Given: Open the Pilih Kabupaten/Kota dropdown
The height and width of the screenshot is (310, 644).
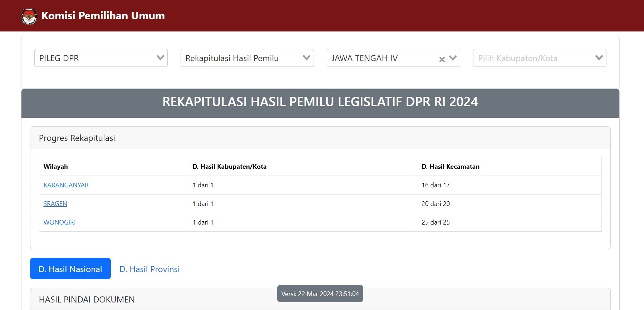Looking at the screenshot, I should pyautogui.click(x=539, y=58).
